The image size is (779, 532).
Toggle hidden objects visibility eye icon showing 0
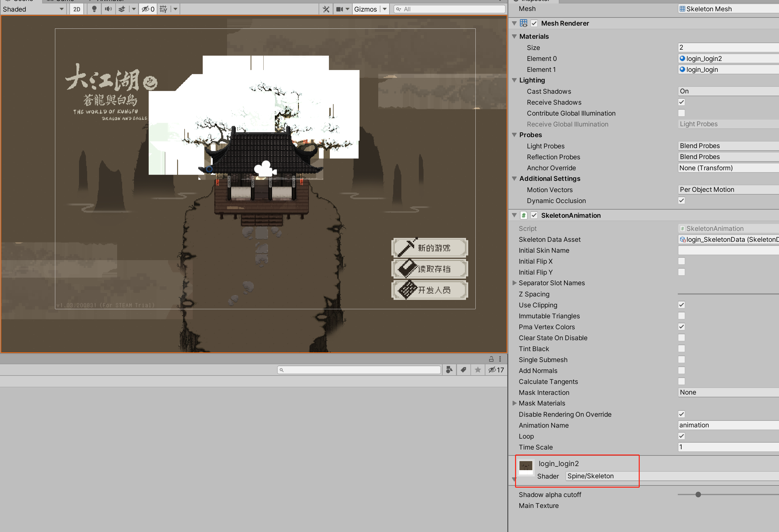[148, 9]
